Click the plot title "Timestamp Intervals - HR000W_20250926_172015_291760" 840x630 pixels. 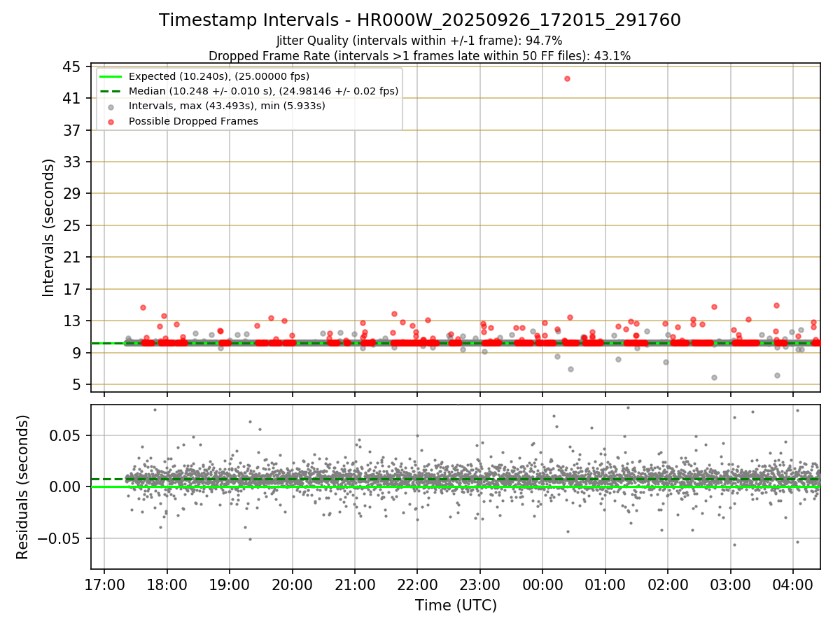(420, 20)
